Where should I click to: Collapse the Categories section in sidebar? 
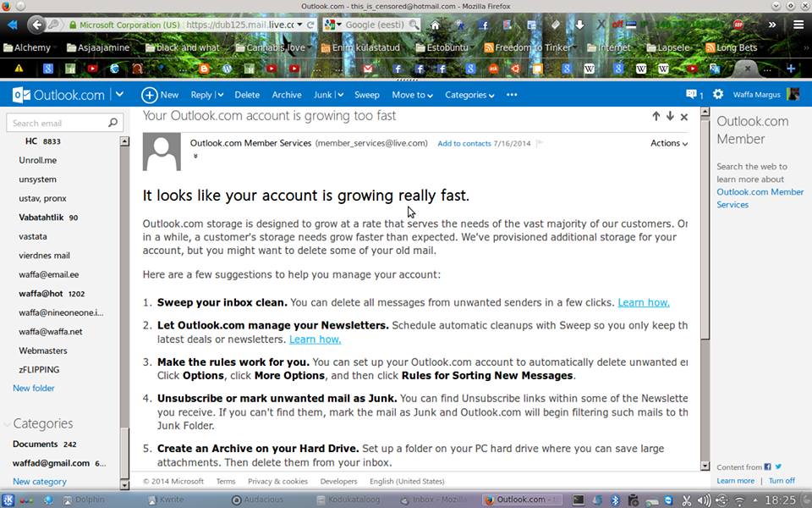coord(8,424)
